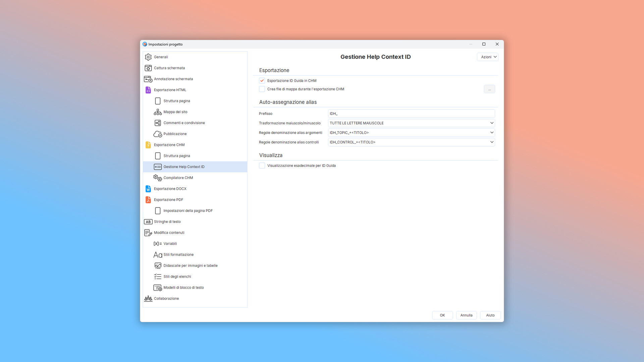Uncheck Esportazione ID Guida in CHM
This screenshot has height=362, width=644.
(x=262, y=81)
